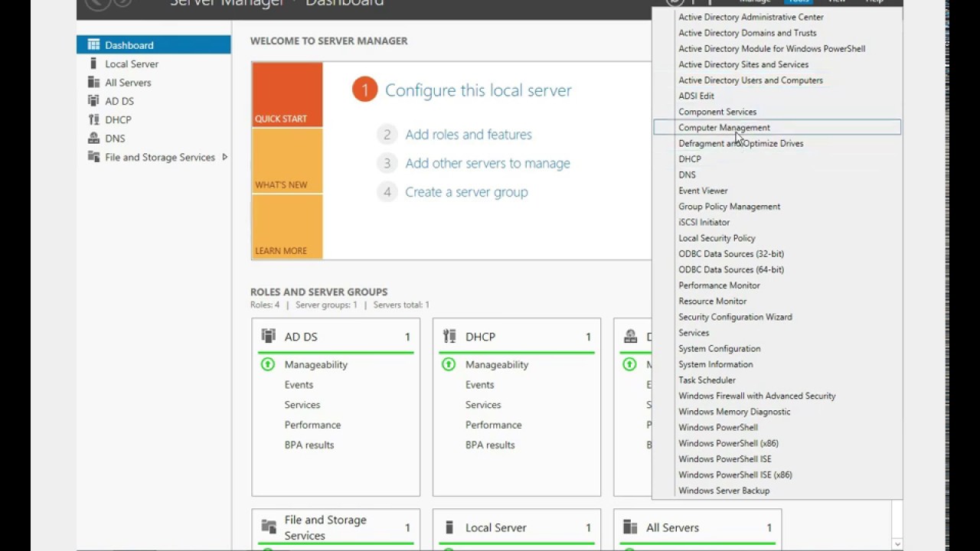
Task: Click the All Servers tile icon
Action: [630, 527]
